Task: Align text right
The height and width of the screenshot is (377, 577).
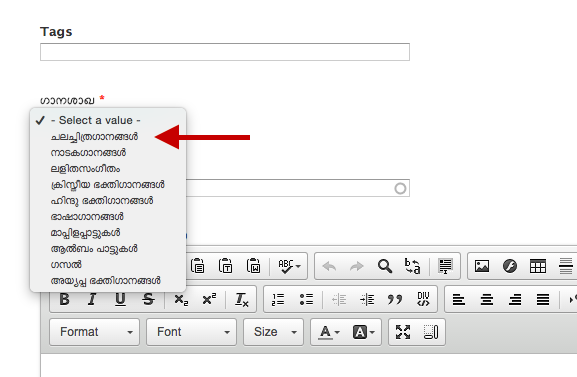Action: (515, 299)
